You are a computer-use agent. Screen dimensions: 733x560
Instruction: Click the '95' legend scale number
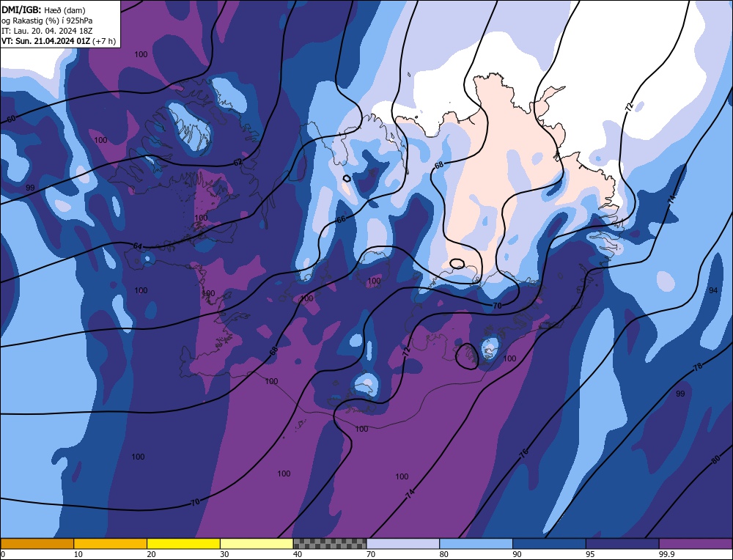click(590, 554)
